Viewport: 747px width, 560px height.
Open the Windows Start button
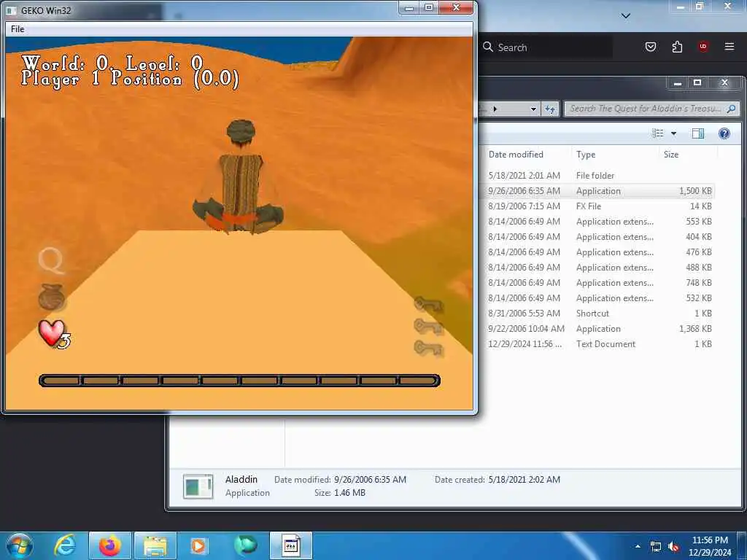pyautogui.click(x=20, y=545)
